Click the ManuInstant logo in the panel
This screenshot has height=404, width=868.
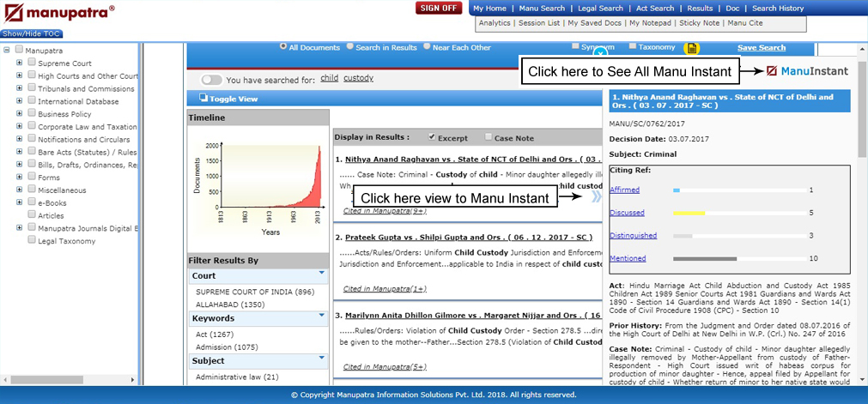pyautogui.click(x=807, y=71)
